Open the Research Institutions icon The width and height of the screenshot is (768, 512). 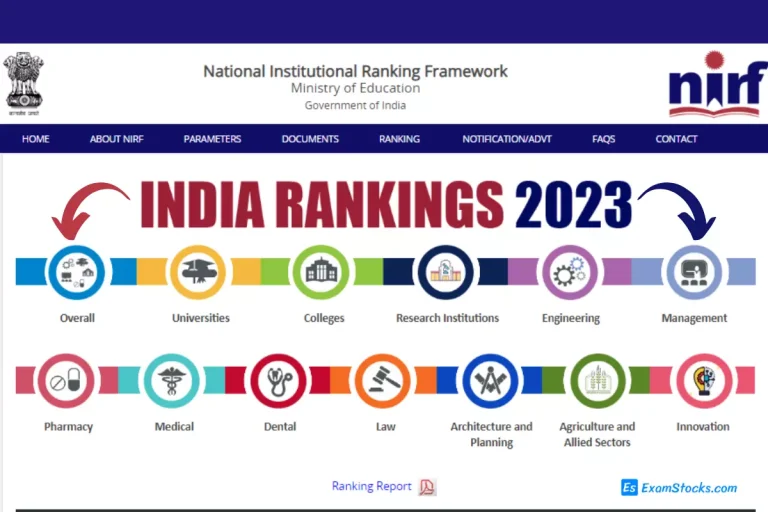click(446, 272)
